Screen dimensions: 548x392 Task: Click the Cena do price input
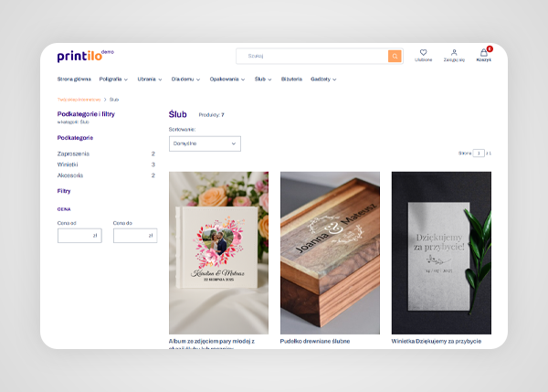135,236
